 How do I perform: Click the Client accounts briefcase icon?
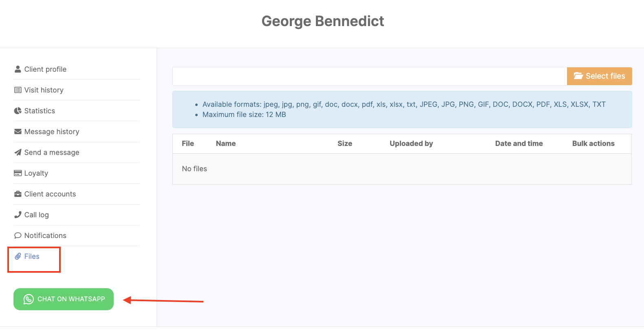click(18, 194)
